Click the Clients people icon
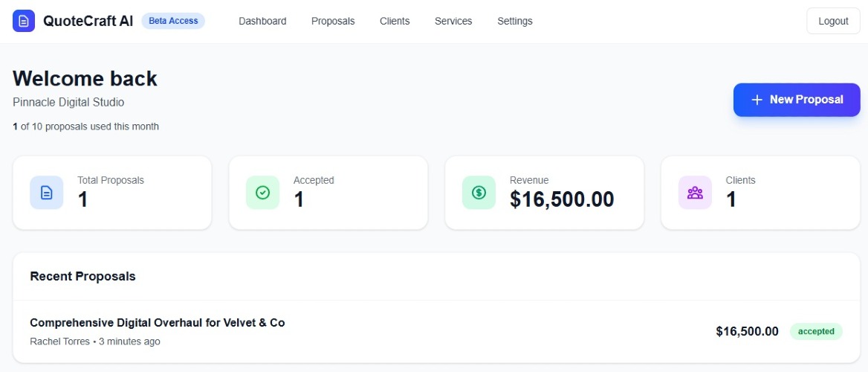Screen dimensions: 868x372 point(695,193)
